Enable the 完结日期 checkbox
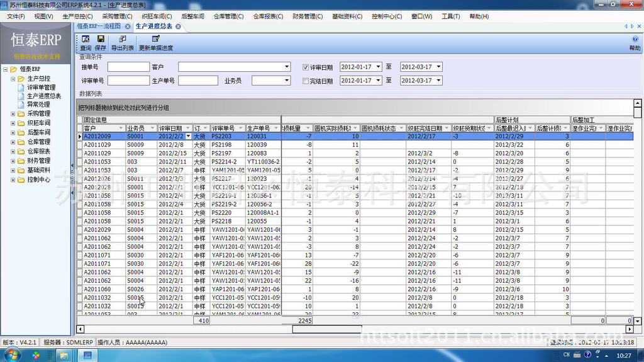 [x=306, y=81]
